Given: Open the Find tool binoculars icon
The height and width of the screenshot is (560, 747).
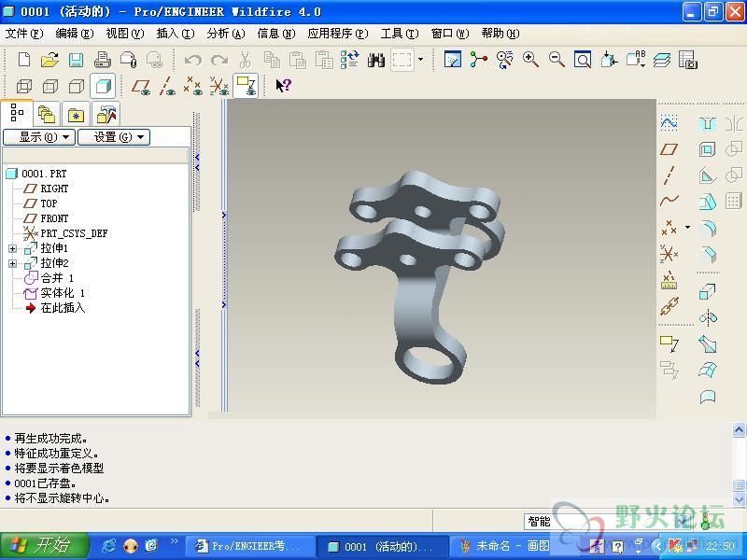Looking at the screenshot, I should (x=376, y=60).
